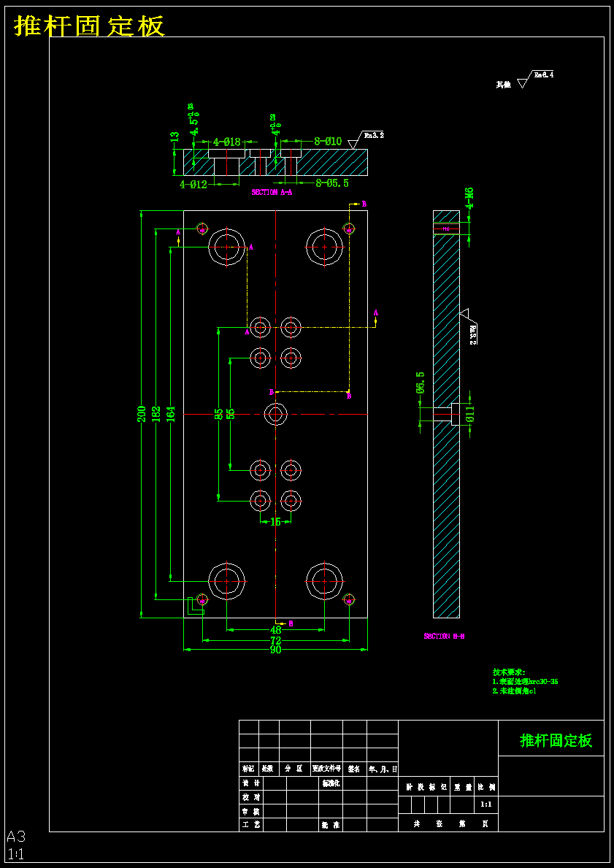614x868 pixels.
Task: Click the 1:1 scale label below A3
Action: click(x=15, y=854)
